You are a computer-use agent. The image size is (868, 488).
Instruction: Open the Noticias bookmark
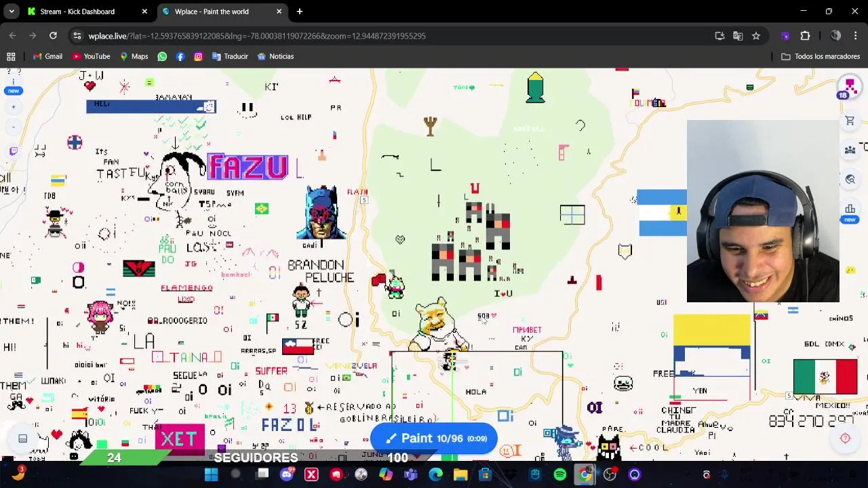[x=275, y=56]
